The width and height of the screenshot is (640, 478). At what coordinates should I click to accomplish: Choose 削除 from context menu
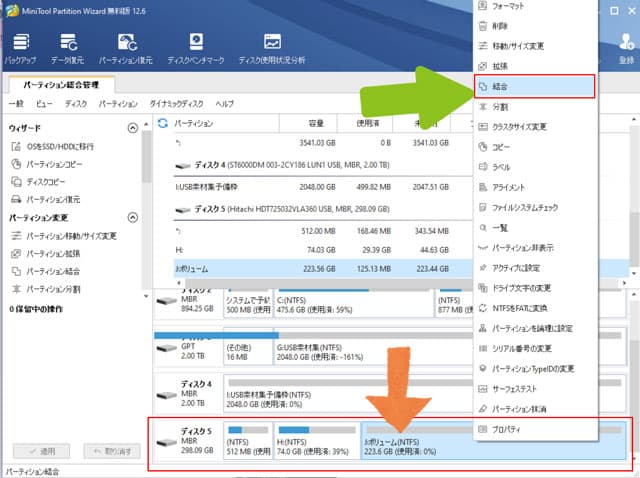[536, 26]
